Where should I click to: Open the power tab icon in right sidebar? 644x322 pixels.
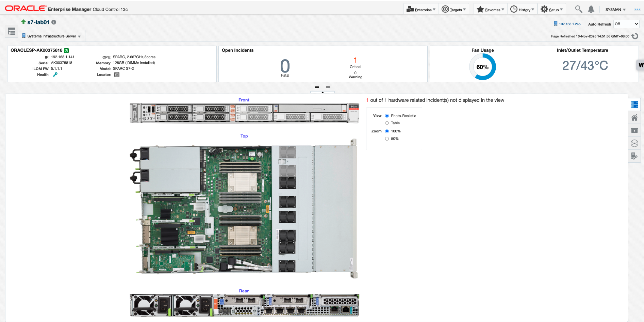click(634, 130)
